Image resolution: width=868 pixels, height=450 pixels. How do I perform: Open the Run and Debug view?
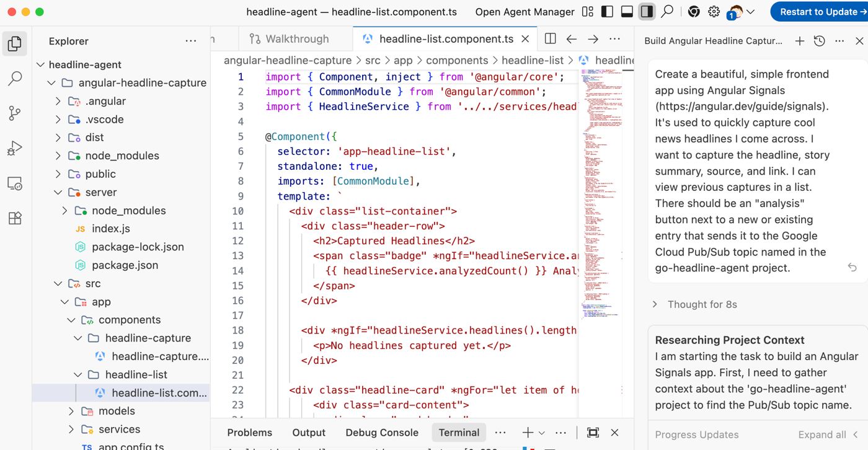coord(15,148)
